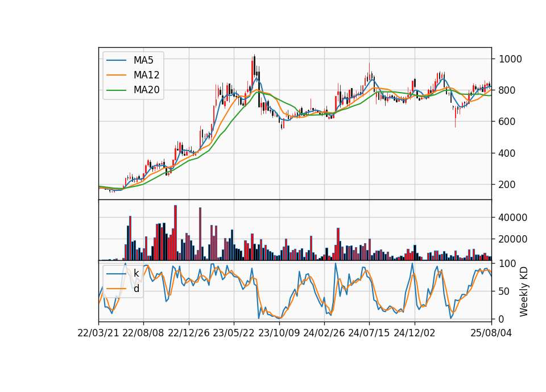The height and width of the screenshot is (392, 546).
Task: Click the 22/12/26 date tick label
Action: [x=189, y=333]
